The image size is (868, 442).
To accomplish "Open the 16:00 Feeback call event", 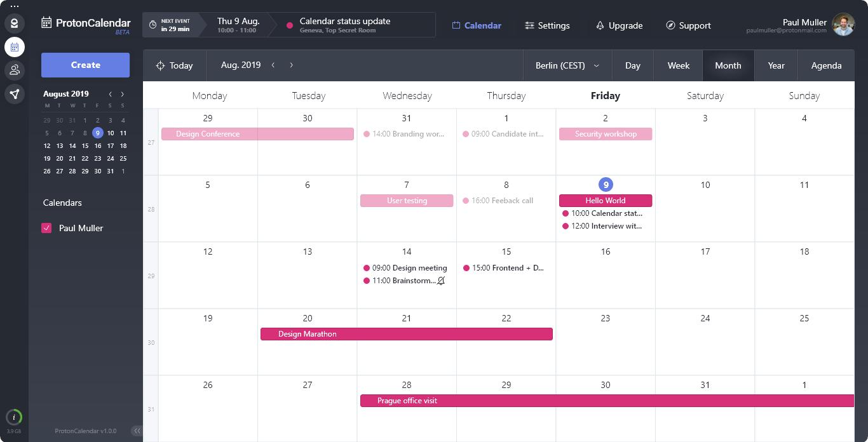I will pos(498,201).
